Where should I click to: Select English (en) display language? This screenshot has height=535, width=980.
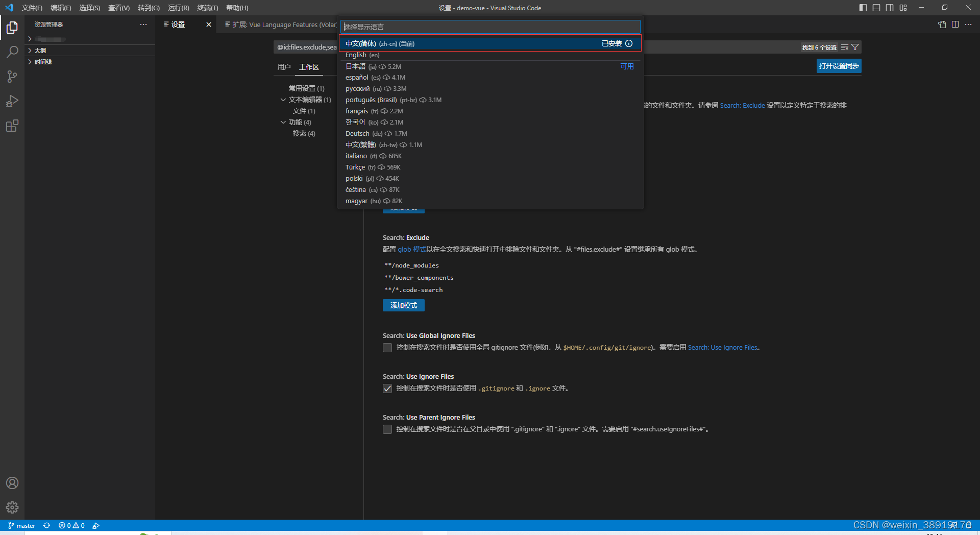pos(490,55)
